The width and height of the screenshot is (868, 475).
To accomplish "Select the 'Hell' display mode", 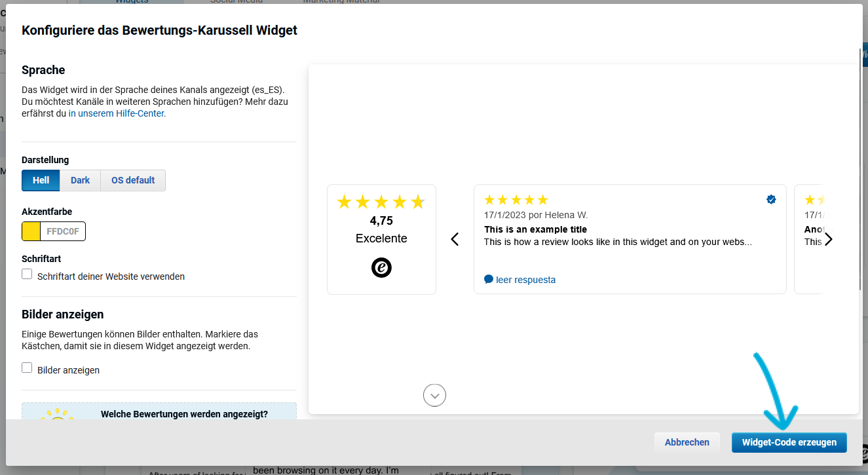I will [x=41, y=180].
